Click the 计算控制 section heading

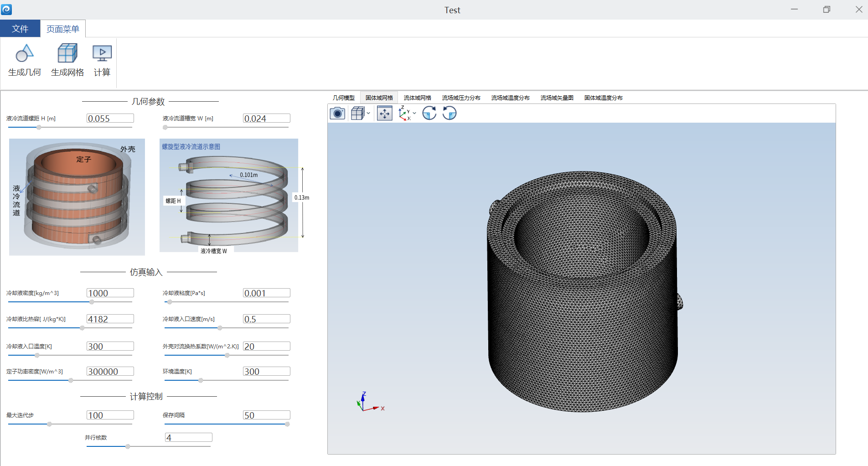(146, 397)
